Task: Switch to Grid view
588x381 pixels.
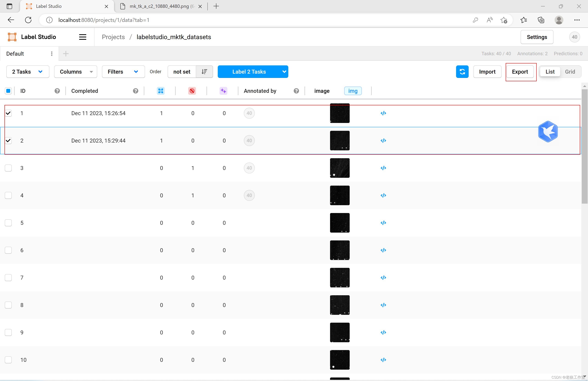Action: point(570,72)
